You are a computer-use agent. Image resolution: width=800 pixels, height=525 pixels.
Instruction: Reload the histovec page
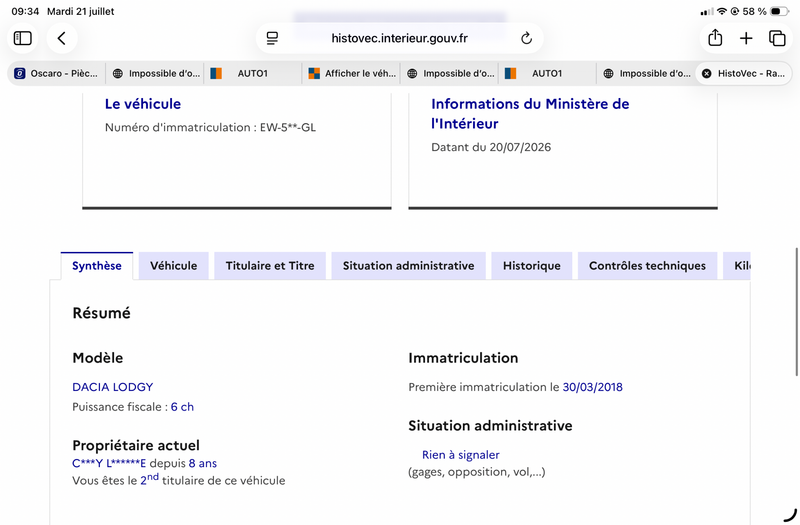click(x=526, y=38)
